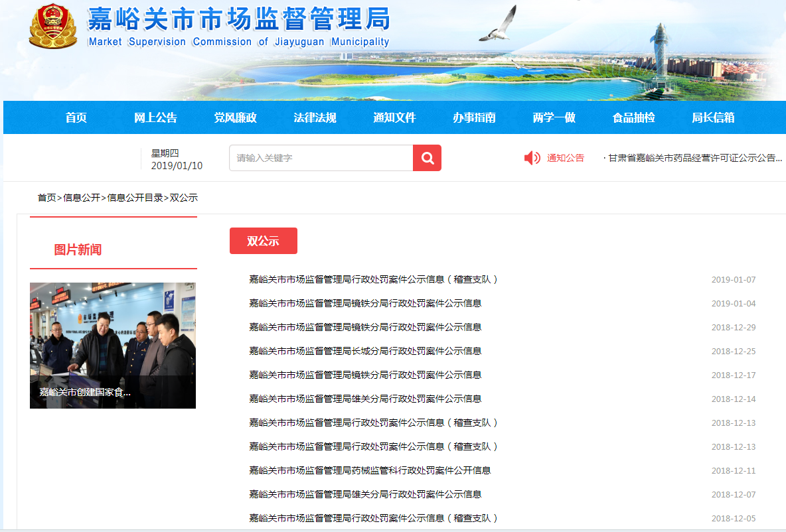Open the 首页 navigation menu item

76,117
